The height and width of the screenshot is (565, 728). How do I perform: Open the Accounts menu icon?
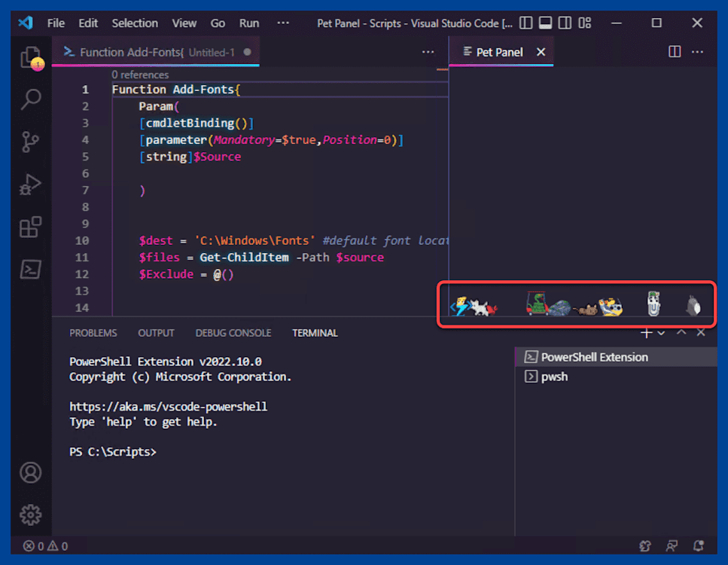coord(31,472)
